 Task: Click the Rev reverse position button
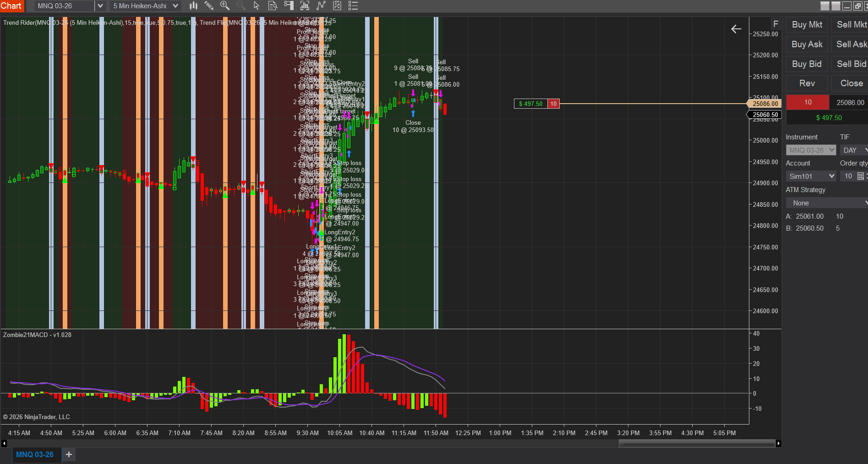(807, 83)
